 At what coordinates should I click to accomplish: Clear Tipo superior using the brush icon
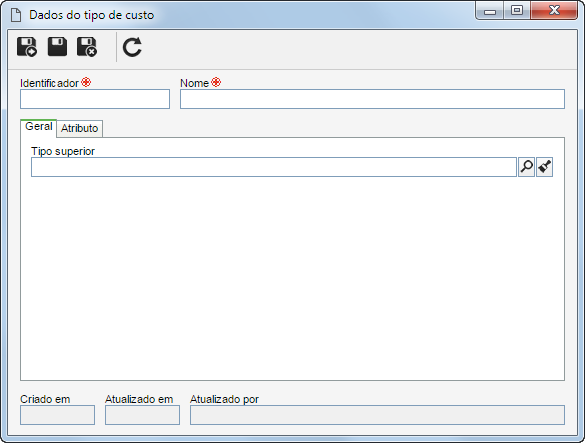coord(544,167)
